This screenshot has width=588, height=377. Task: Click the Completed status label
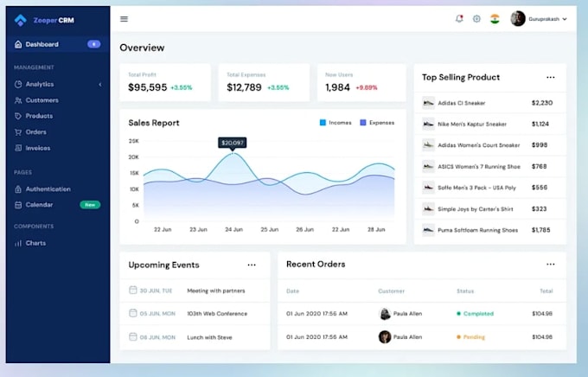(478, 314)
